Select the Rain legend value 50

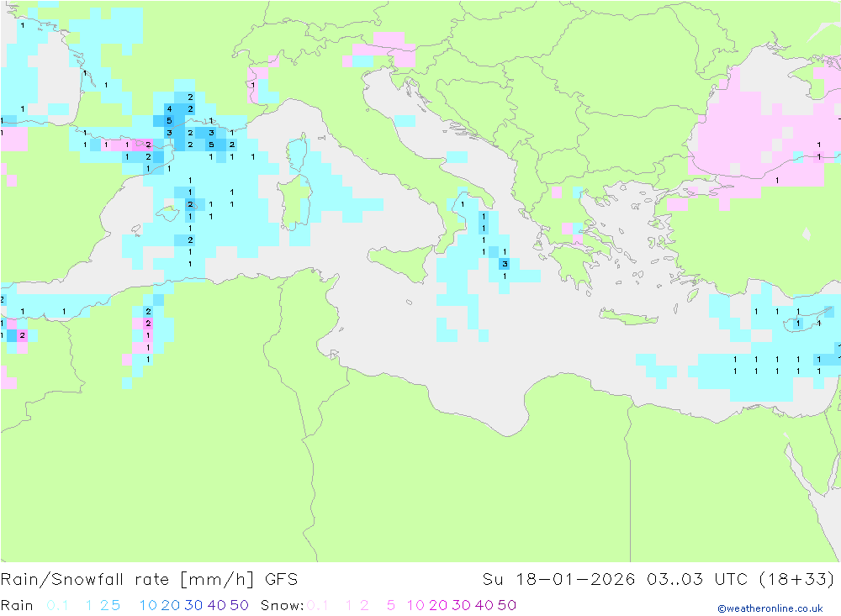pyautogui.click(x=239, y=605)
